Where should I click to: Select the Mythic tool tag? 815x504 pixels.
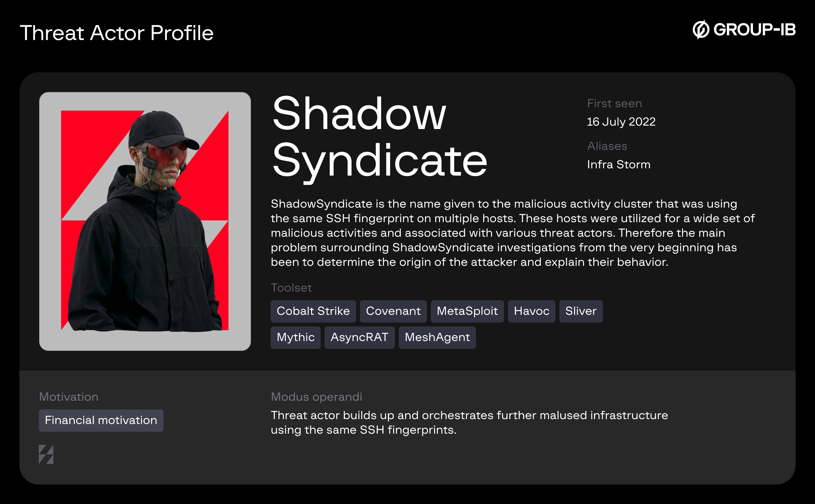tap(295, 337)
